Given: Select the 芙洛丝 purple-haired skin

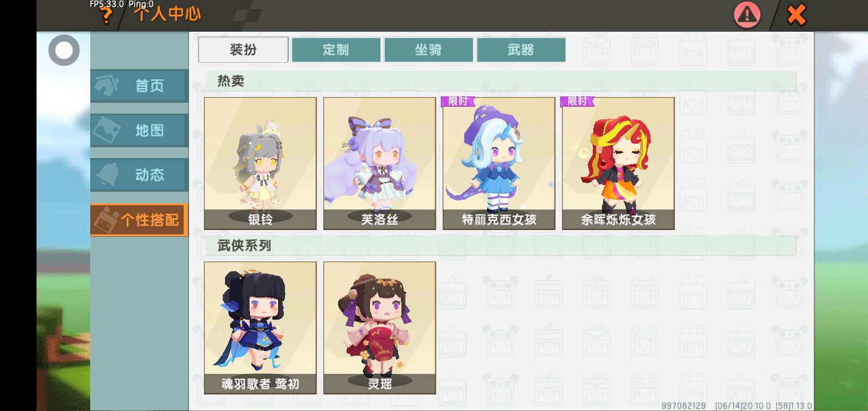Looking at the screenshot, I should click(380, 163).
